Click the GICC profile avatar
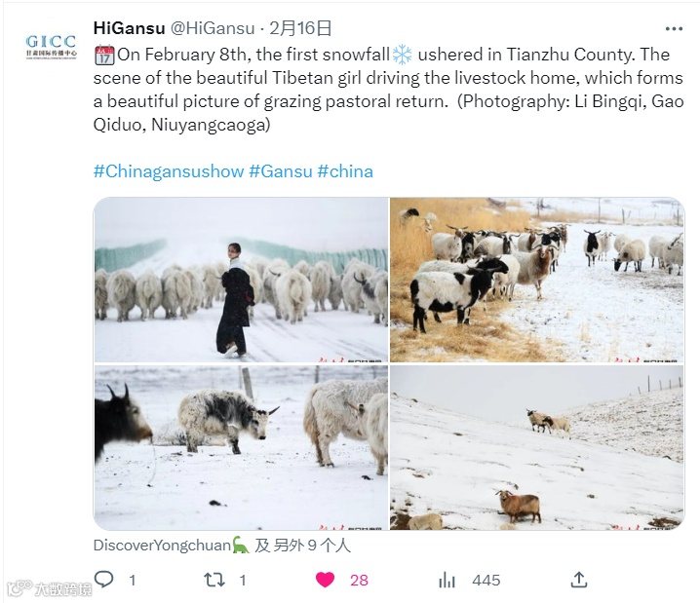The width and height of the screenshot is (700, 603). [51, 47]
